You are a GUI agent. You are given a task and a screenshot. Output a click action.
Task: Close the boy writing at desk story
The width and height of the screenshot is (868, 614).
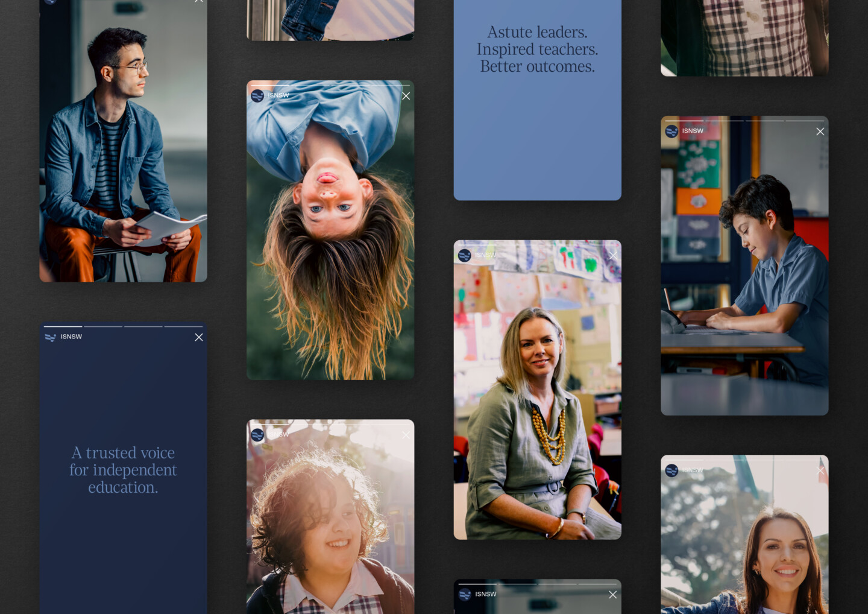tap(820, 131)
